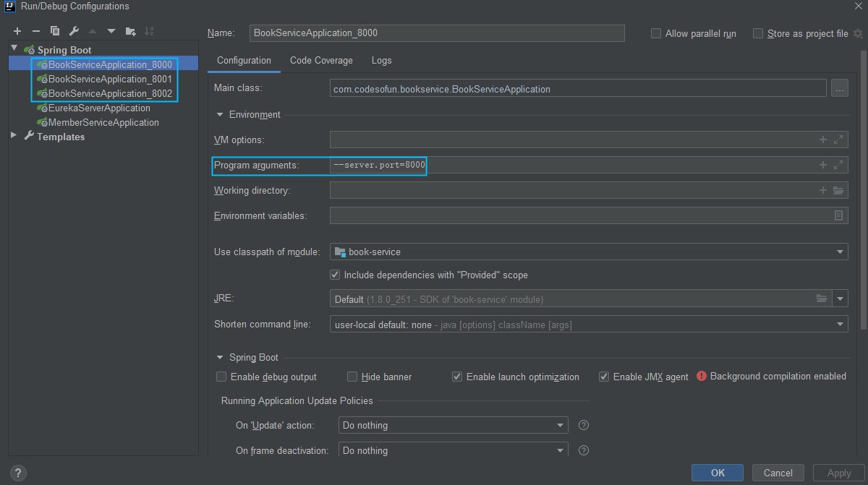Image resolution: width=868 pixels, height=485 pixels.
Task: Switch to the Logs tab
Action: click(381, 61)
